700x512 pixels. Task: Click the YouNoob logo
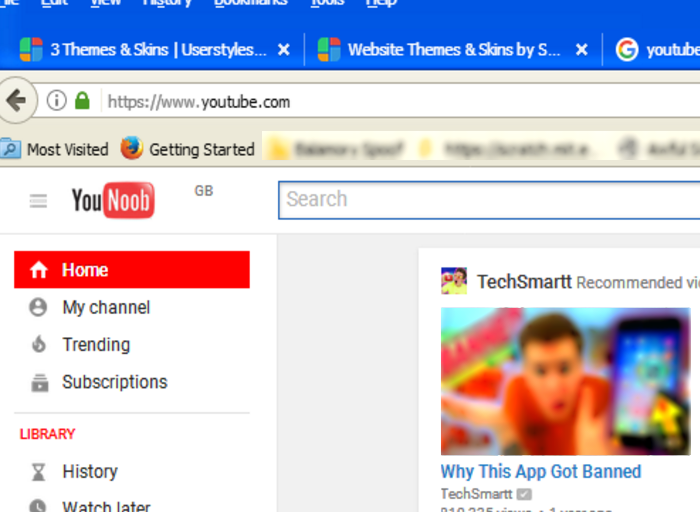point(112,201)
